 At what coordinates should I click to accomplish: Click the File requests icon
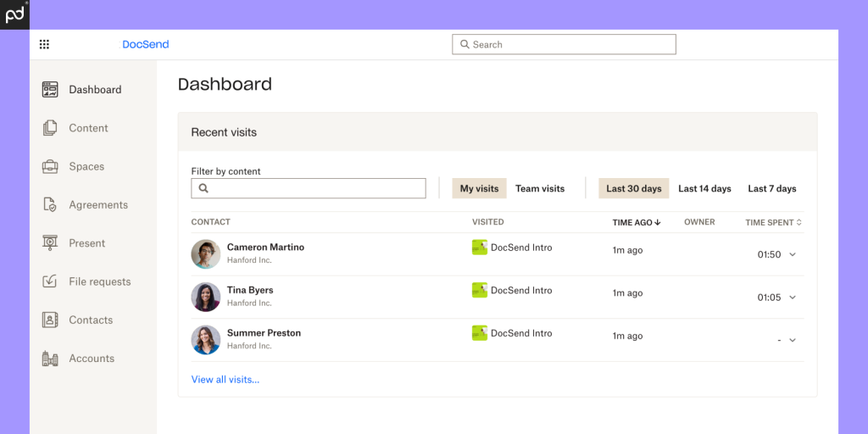click(x=50, y=281)
